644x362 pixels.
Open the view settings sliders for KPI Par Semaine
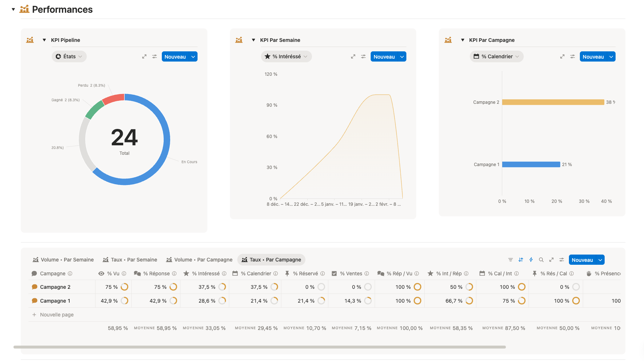363,56
